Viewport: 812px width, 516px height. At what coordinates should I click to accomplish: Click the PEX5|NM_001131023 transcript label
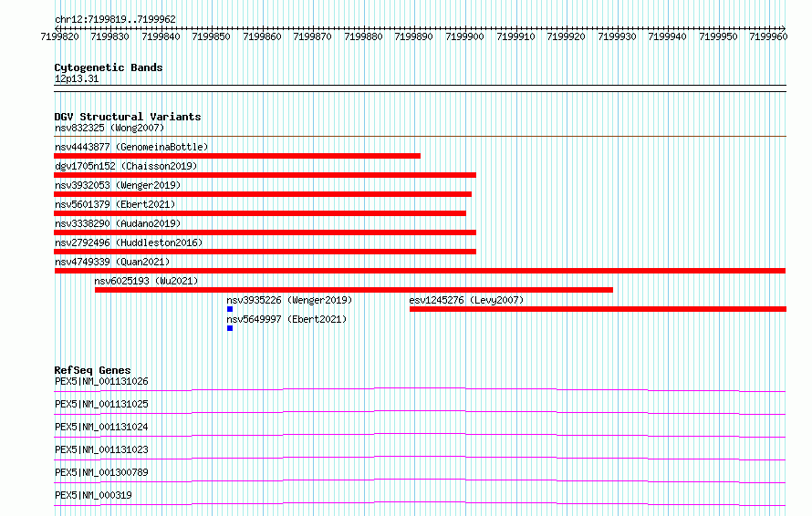101,449
